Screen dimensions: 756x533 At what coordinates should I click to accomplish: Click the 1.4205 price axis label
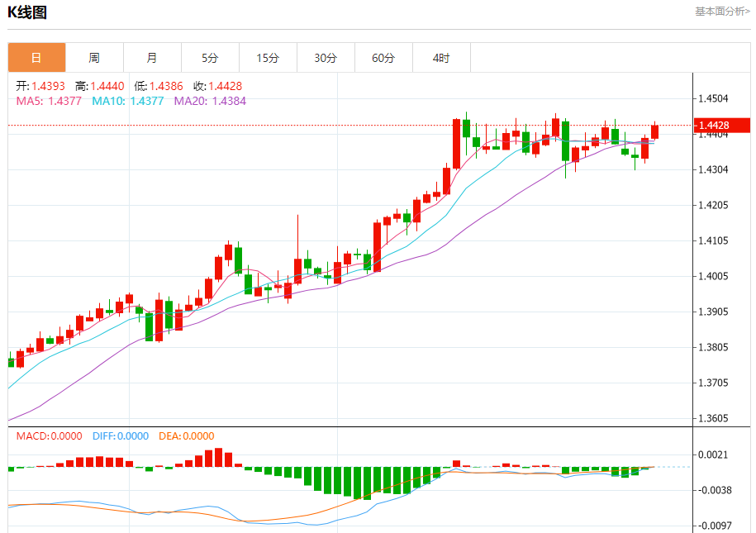point(713,205)
